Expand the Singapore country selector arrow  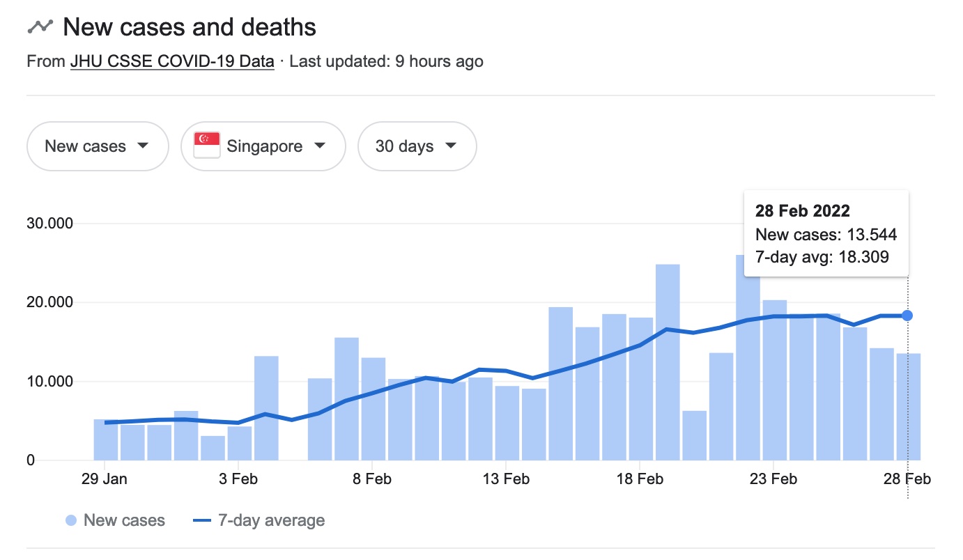[x=320, y=146]
